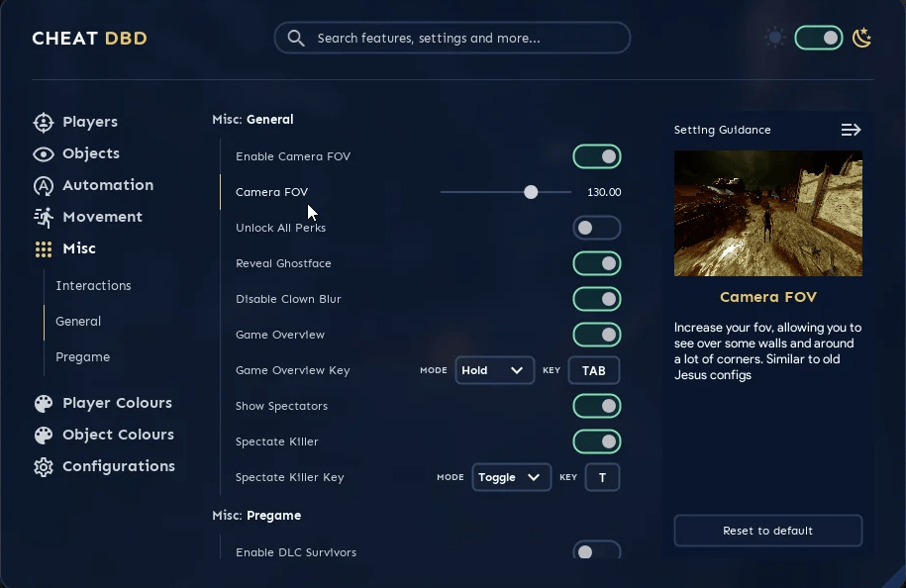
Task: Click the Object Colours palette icon
Action: 44,436
